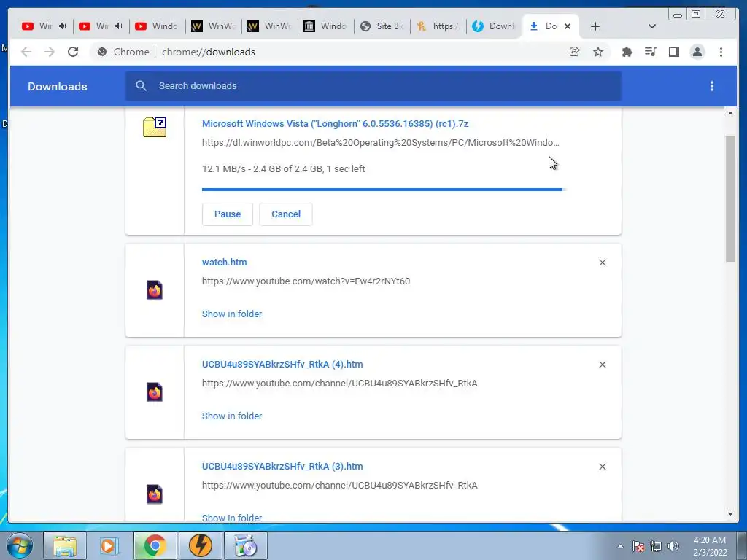Switch to the first WinWorld tab
This screenshot has width=747, height=560.
tap(212, 26)
